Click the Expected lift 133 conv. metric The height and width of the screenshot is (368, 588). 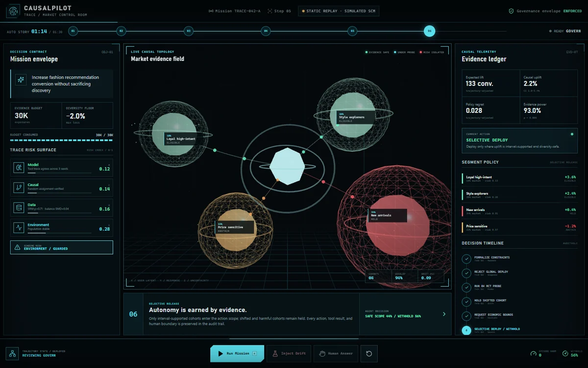[491, 84]
